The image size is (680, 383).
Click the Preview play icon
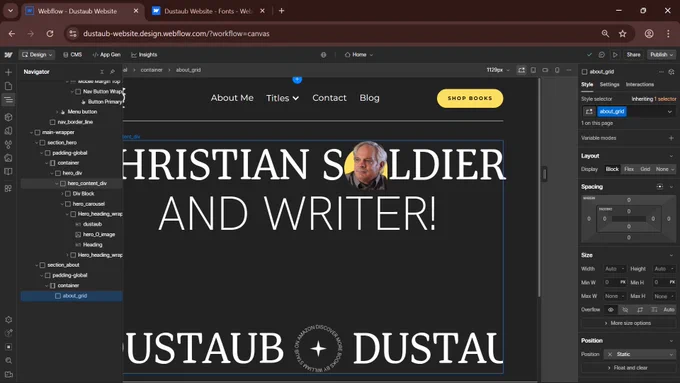click(x=615, y=55)
